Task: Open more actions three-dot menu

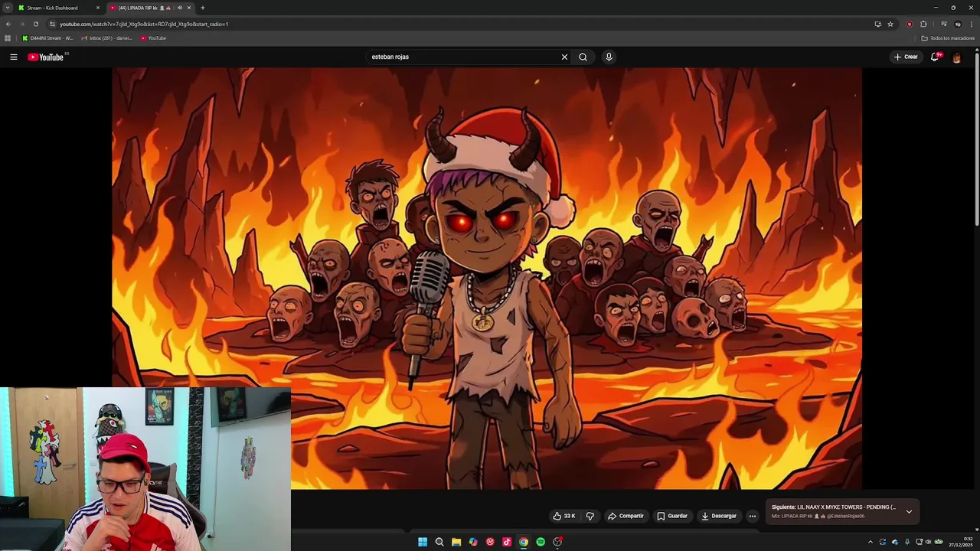Action: click(752, 516)
